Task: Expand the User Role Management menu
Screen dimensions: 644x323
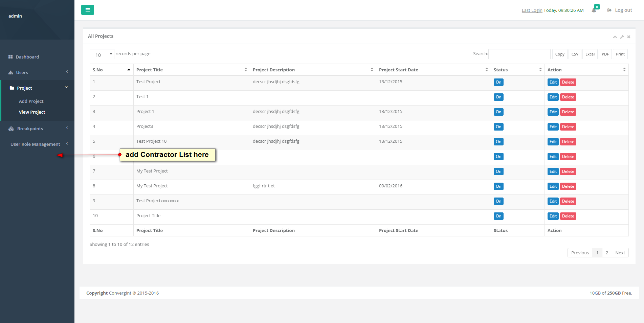Action: (x=35, y=144)
